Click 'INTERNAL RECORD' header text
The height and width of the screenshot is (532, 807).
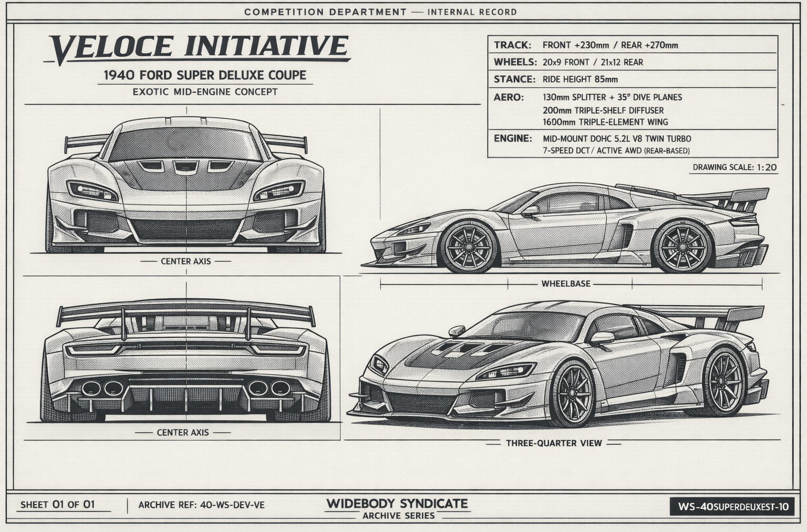tap(472, 12)
